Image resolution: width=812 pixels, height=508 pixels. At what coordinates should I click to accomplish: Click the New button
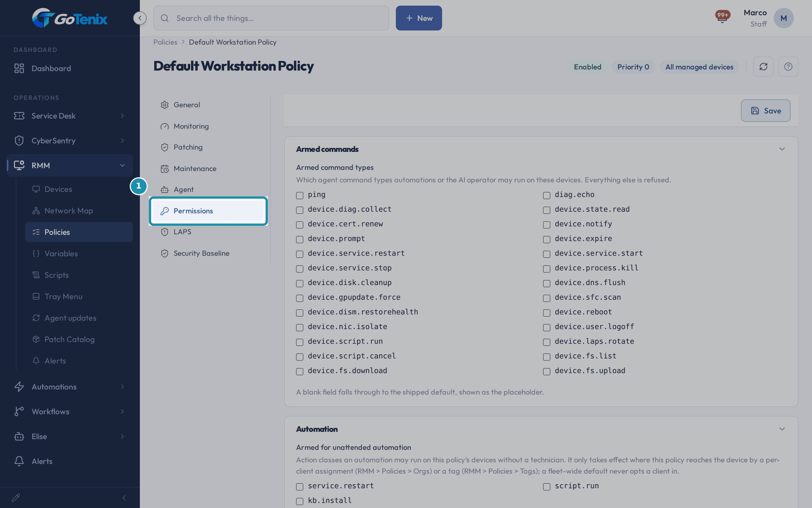(x=418, y=18)
